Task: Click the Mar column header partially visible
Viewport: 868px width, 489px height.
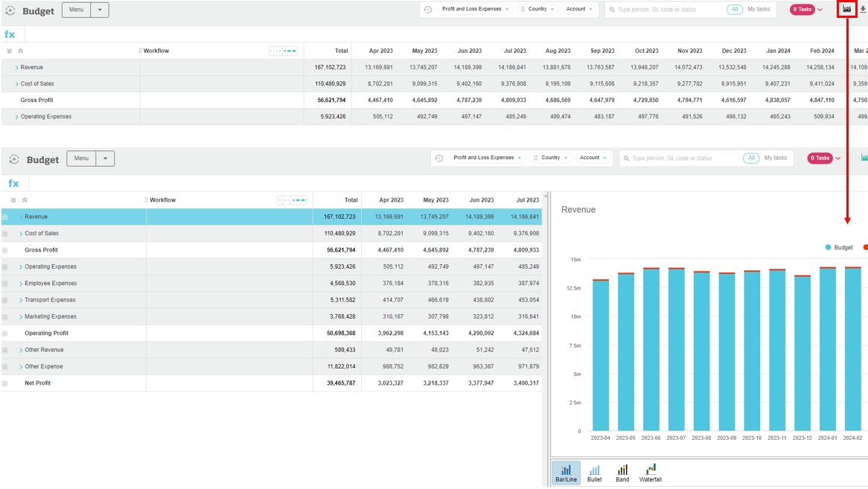Action: [x=860, y=51]
